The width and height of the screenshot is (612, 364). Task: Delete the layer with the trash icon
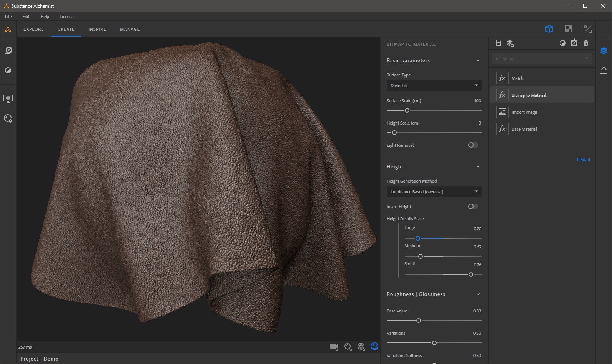tap(586, 43)
